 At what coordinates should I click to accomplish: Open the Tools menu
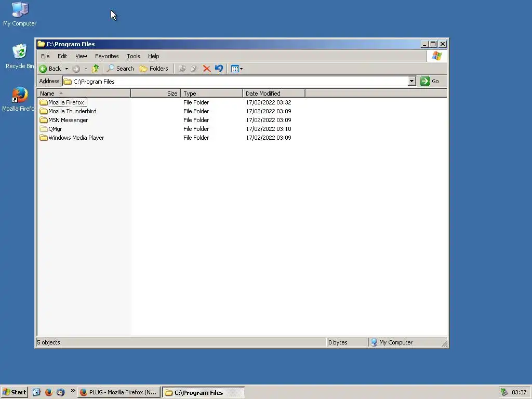click(x=134, y=56)
